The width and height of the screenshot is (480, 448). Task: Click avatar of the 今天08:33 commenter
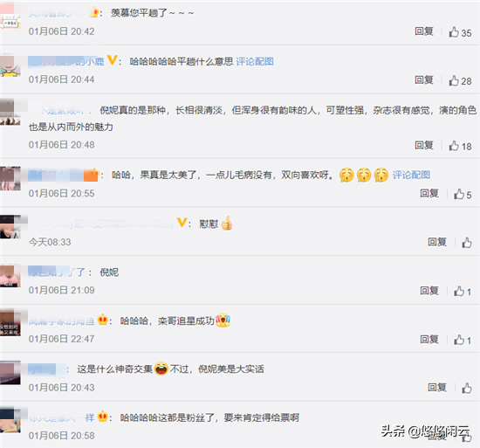coord(10,227)
